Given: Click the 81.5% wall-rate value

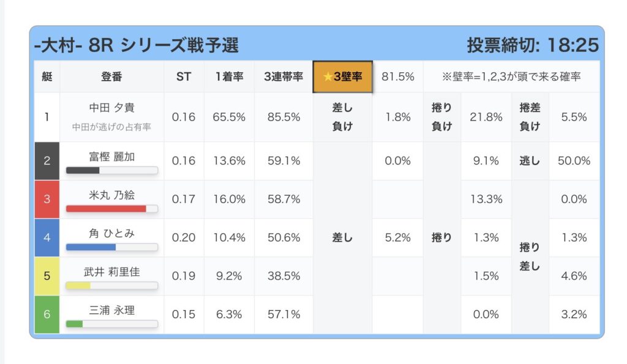Looking at the screenshot, I should tap(397, 77).
